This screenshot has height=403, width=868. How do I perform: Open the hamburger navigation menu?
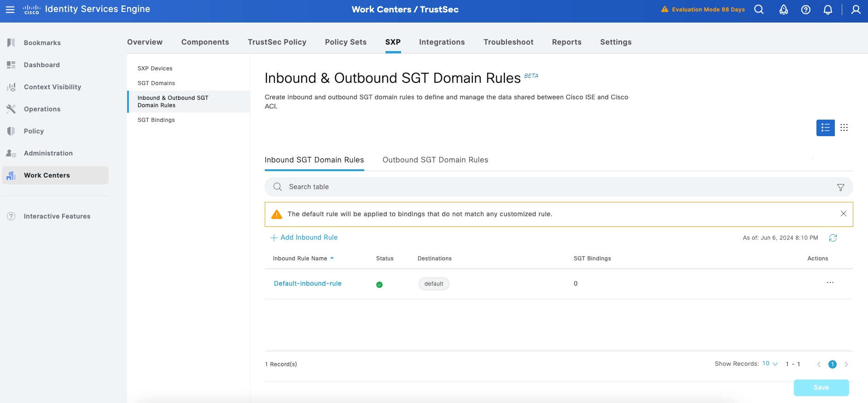(10, 10)
